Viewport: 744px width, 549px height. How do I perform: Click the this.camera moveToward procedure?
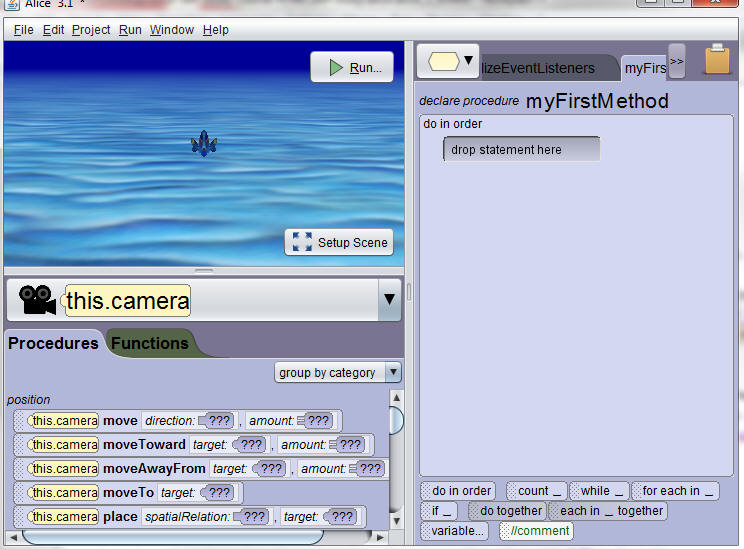[194, 445]
